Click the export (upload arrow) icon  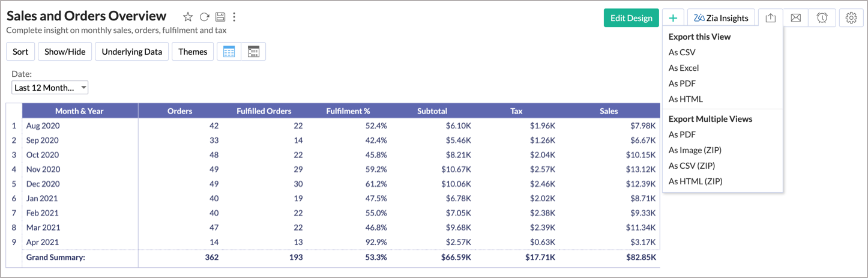771,18
